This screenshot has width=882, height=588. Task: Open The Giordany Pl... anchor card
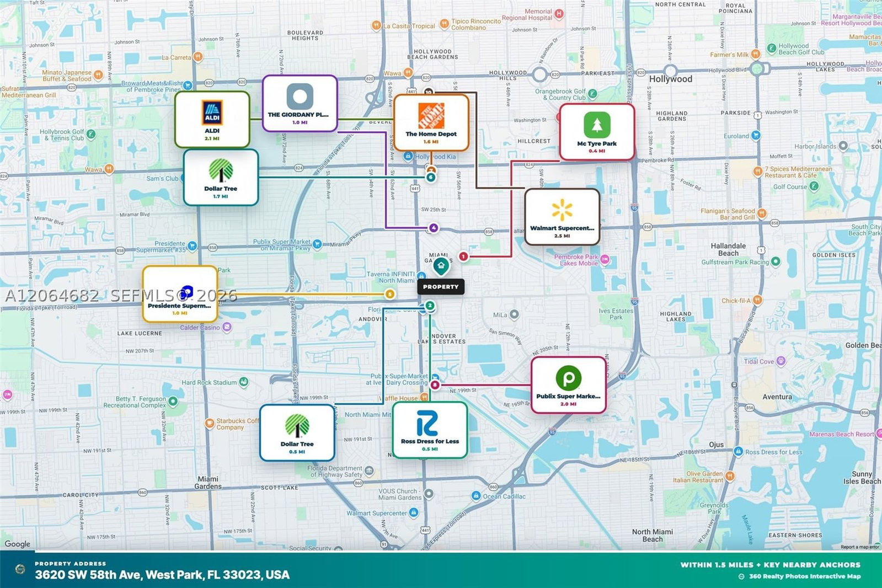point(300,103)
